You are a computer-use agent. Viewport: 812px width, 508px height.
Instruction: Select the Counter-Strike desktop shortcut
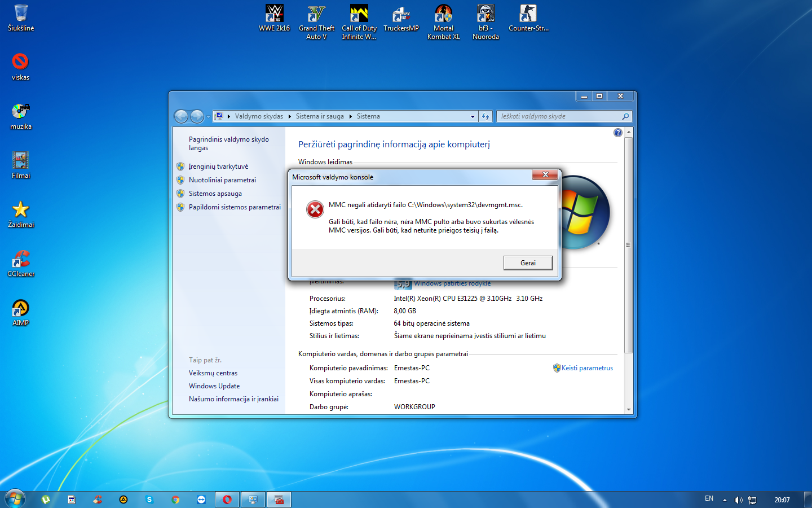(x=528, y=17)
